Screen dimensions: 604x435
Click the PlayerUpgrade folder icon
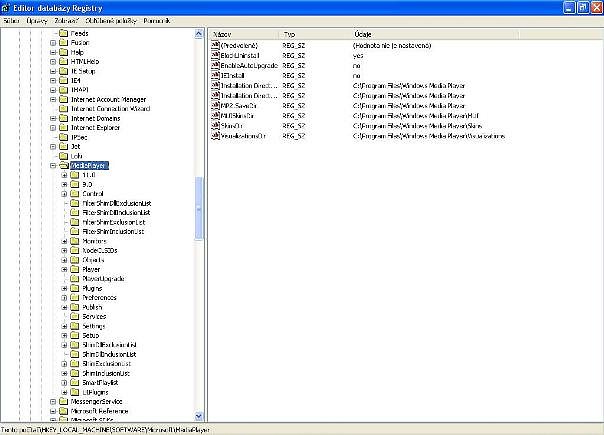coord(75,279)
